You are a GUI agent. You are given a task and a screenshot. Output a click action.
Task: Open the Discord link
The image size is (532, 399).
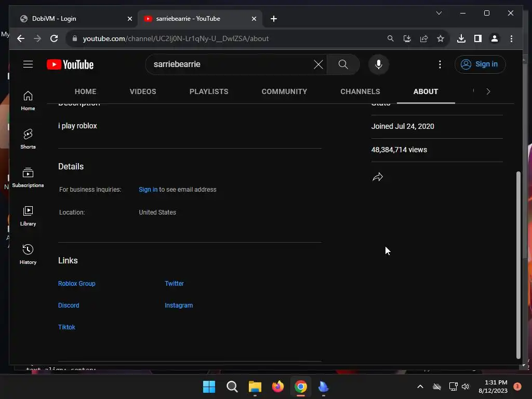tap(69, 305)
